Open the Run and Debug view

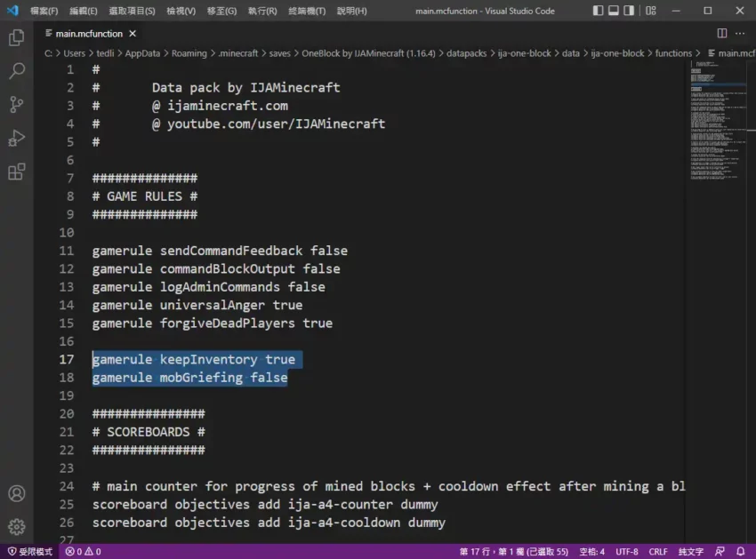[x=16, y=139]
